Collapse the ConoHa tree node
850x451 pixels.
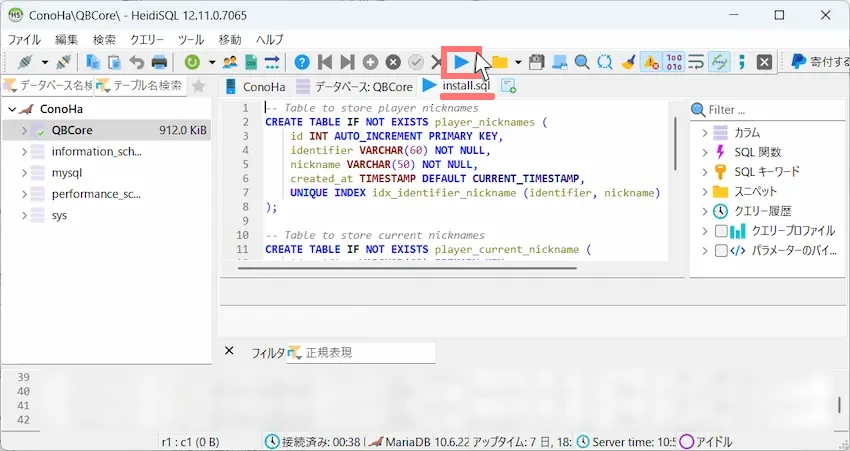[x=12, y=109]
